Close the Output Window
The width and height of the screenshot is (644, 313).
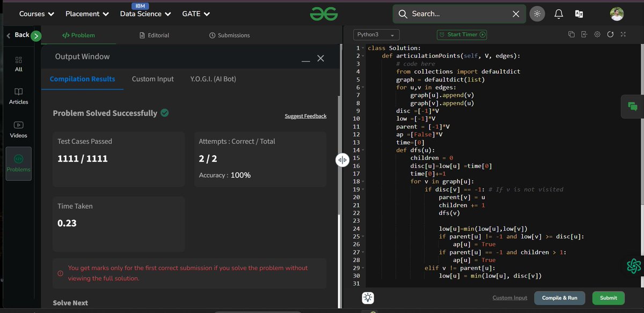(x=320, y=58)
